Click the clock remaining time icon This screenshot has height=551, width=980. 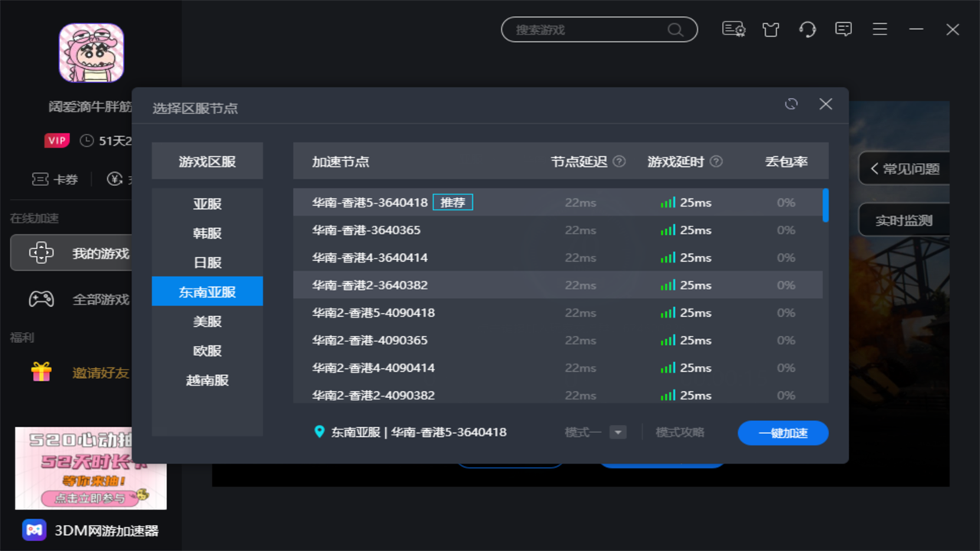tap(87, 140)
